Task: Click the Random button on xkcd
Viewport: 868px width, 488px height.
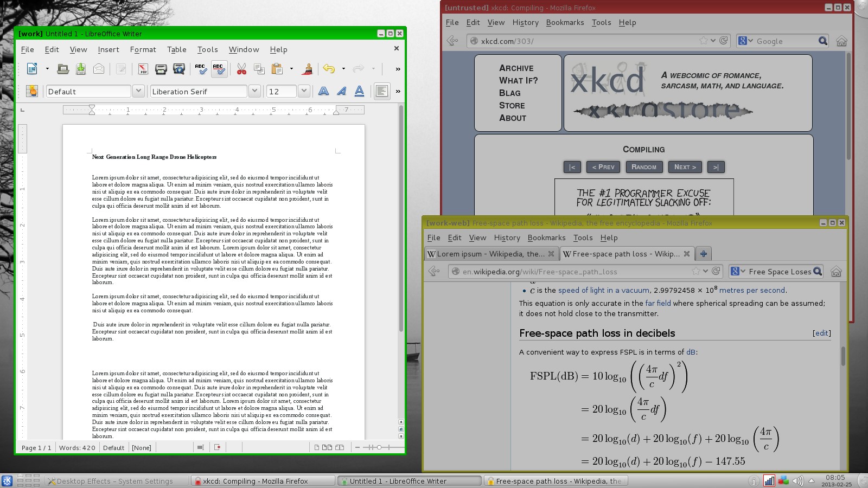Action: pyautogui.click(x=643, y=167)
